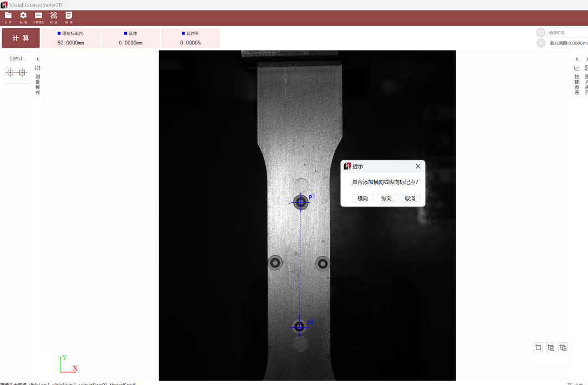
Task: Choose 纵向 in the prompt dialog
Action: pos(386,199)
